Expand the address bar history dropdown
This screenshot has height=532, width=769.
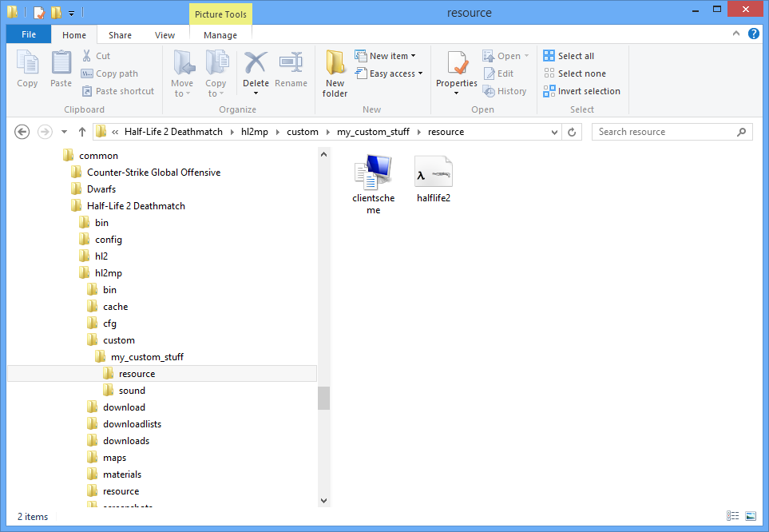click(x=554, y=132)
